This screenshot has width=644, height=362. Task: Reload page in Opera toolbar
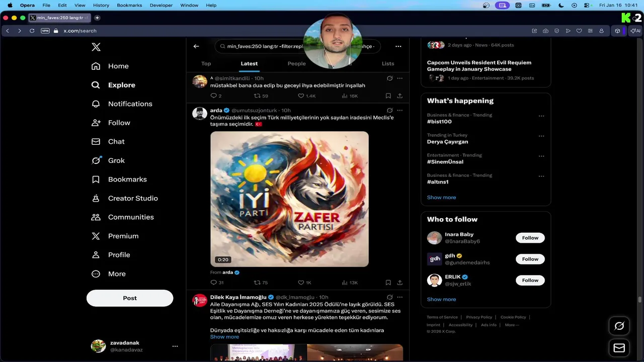point(32,31)
